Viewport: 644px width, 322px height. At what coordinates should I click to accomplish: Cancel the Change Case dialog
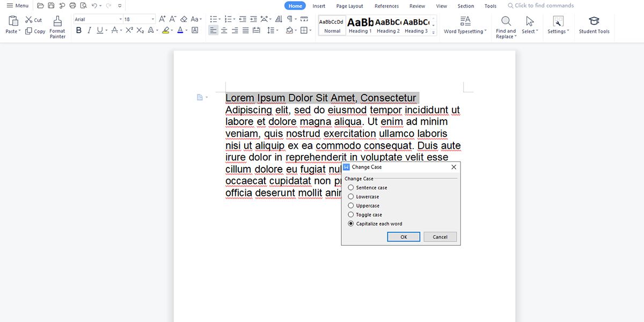point(440,237)
